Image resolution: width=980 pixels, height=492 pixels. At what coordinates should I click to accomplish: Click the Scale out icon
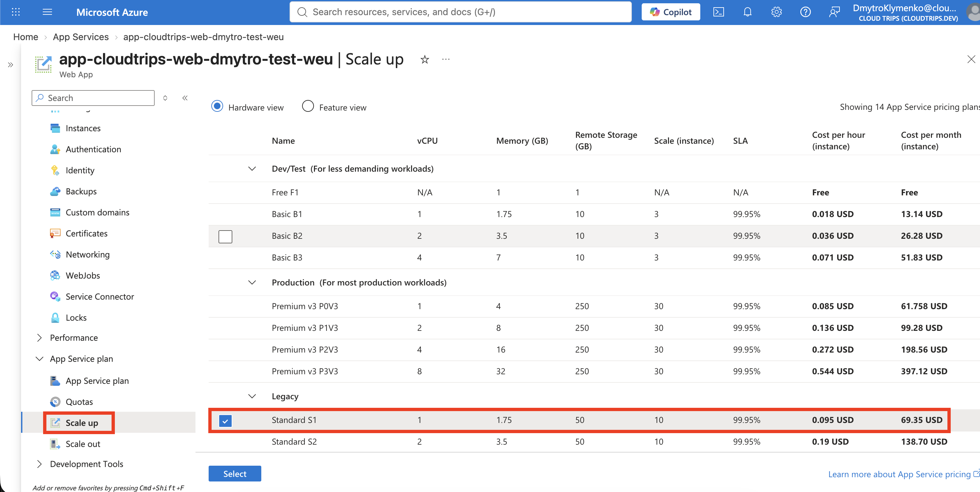tap(55, 444)
